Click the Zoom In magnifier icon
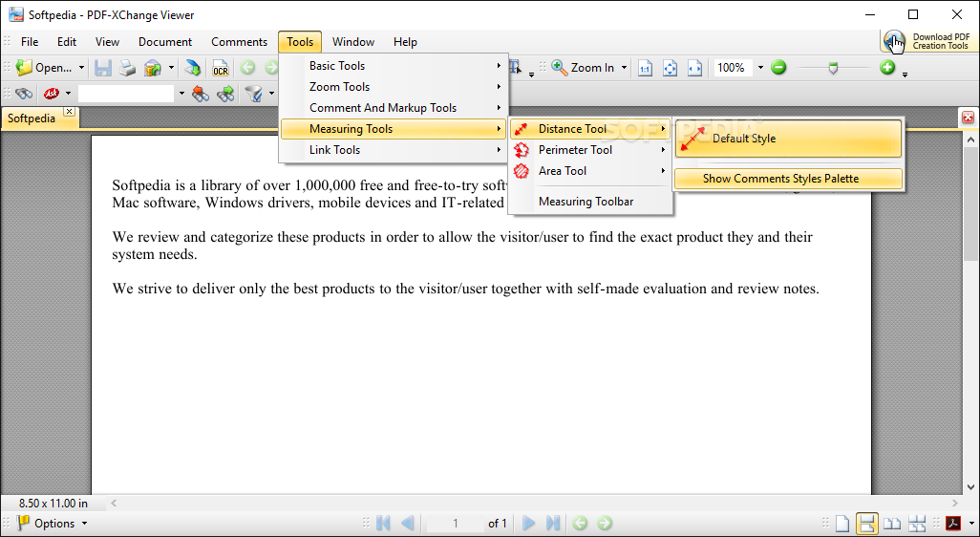Image resolution: width=980 pixels, height=537 pixels. (560, 68)
